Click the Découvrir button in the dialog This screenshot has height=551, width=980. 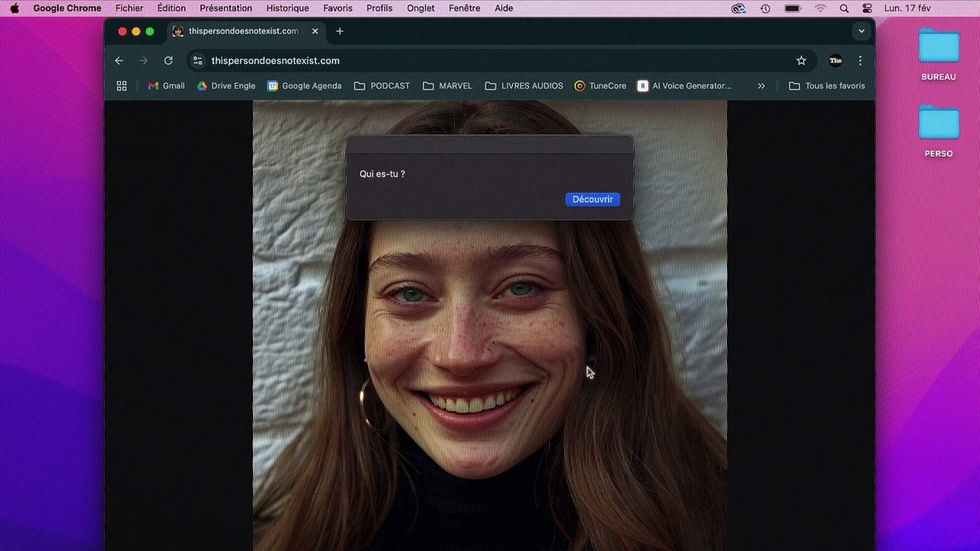click(593, 199)
